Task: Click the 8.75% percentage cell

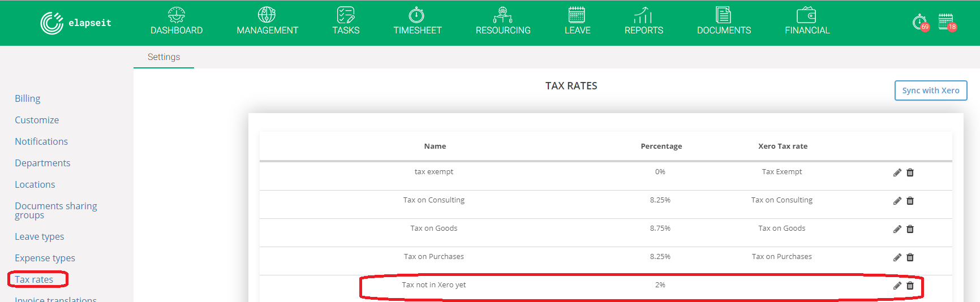Action: [660, 228]
